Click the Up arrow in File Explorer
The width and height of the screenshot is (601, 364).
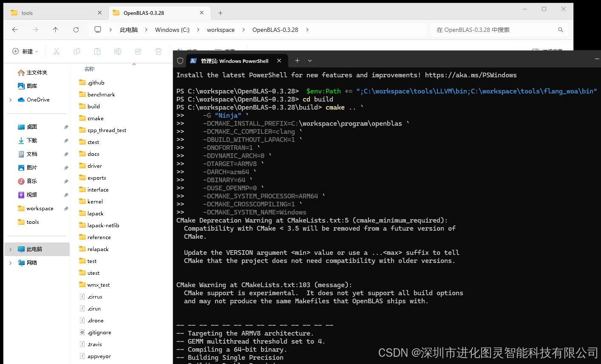click(x=56, y=30)
